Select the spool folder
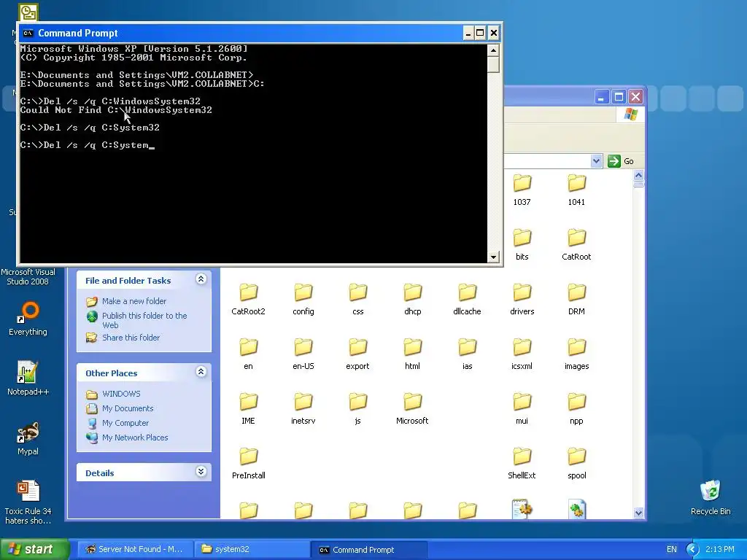 (576, 464)
